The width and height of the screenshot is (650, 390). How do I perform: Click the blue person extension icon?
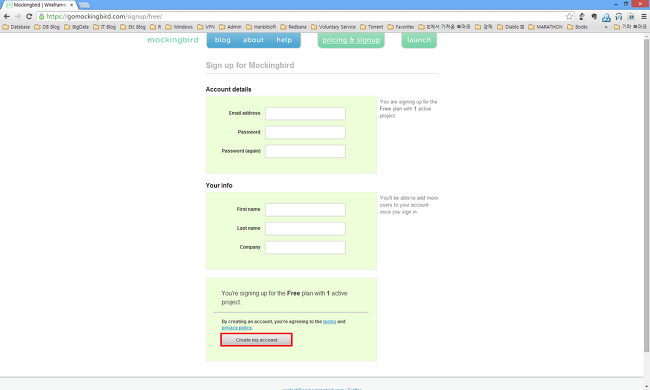tap(606, 17)
